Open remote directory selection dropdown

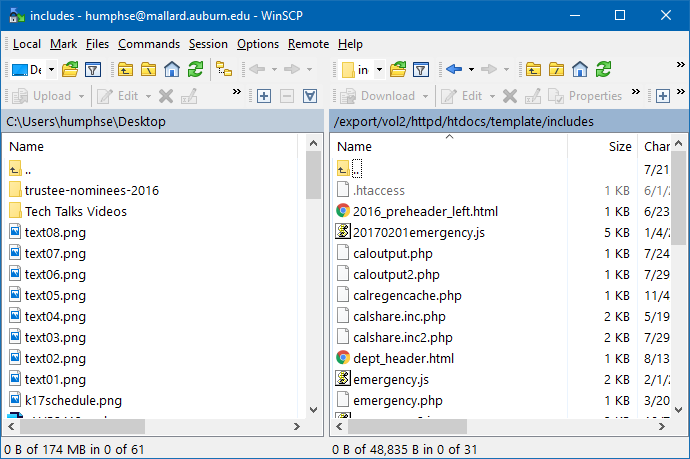(x=379, y=70)
